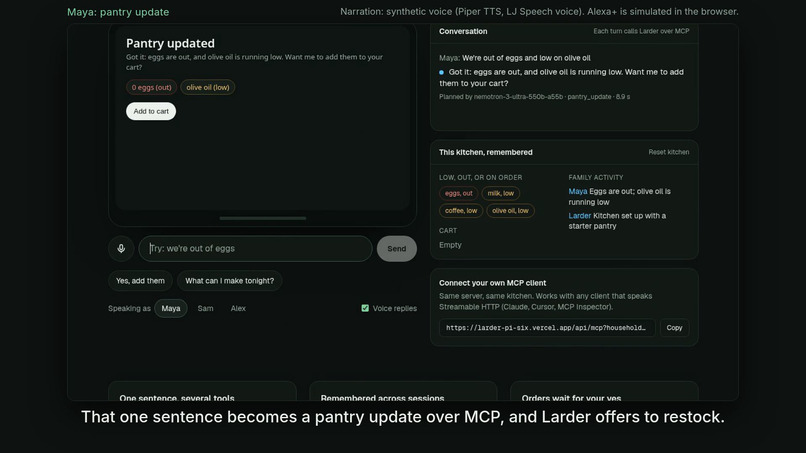Click the '0 eggs (out)' chip
The height and width of the screenshot is (453, 806).
click(151, 87)
